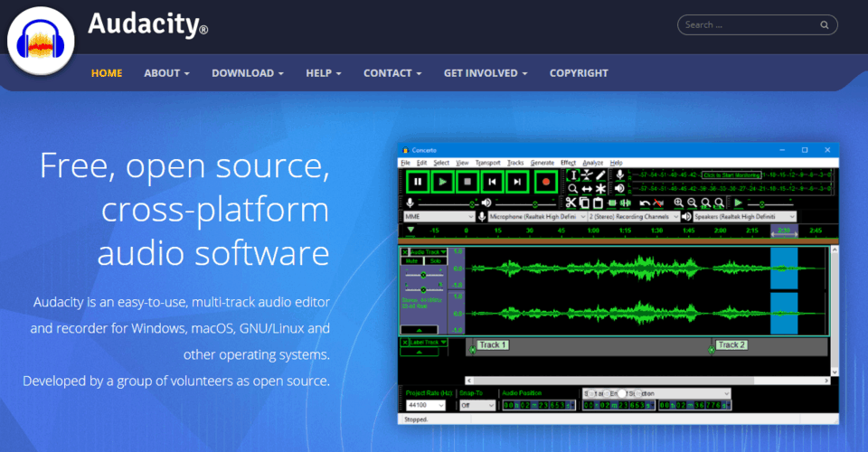Click the Undo arrow icon
868x452 pixels.
coord(645,203)
